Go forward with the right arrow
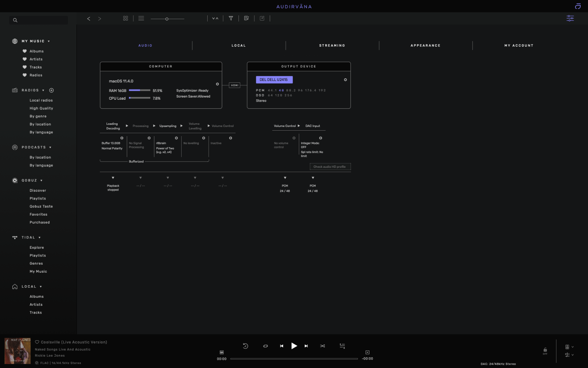Viewport: 588px width, 368px height. (x=100, y=18)
